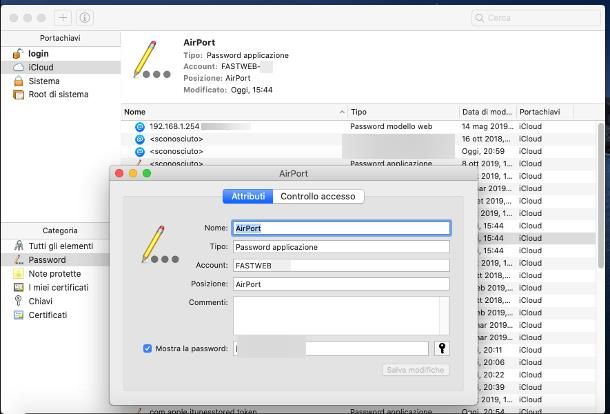Click the shown password text field
This screenshot has width=610, height=414.
click(331, 349)
